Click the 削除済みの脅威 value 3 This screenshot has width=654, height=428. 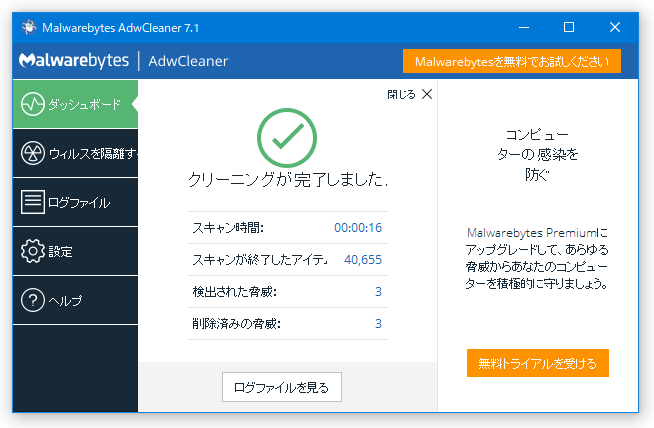pyautogui.click(x=378, y=323)
